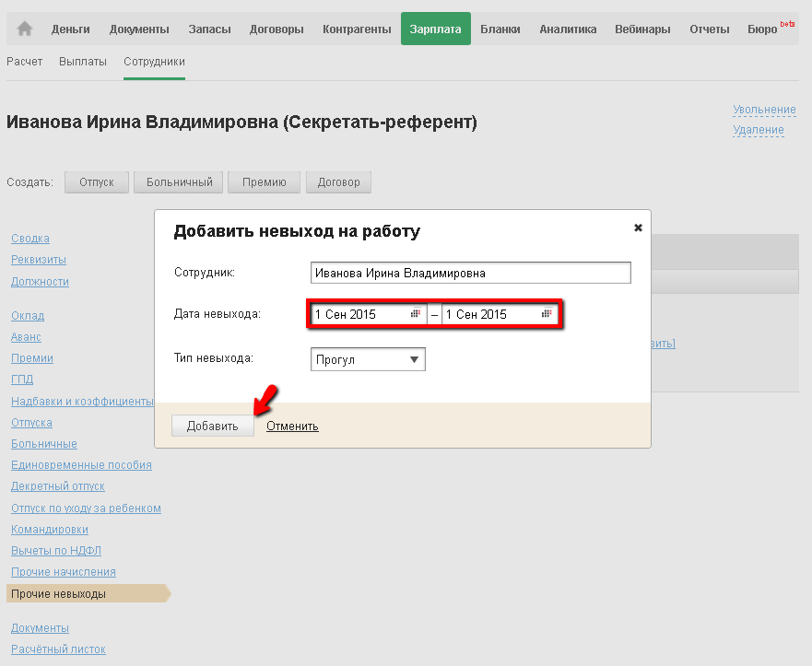Open the Зарплата menu tab

(x=436, y=29)
